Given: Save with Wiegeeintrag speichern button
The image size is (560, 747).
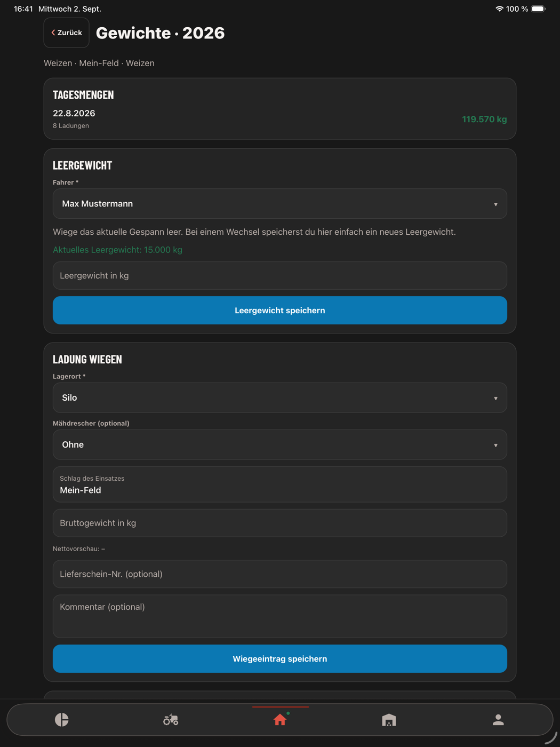Looking at the screenshot, I should tap(280, 659).
